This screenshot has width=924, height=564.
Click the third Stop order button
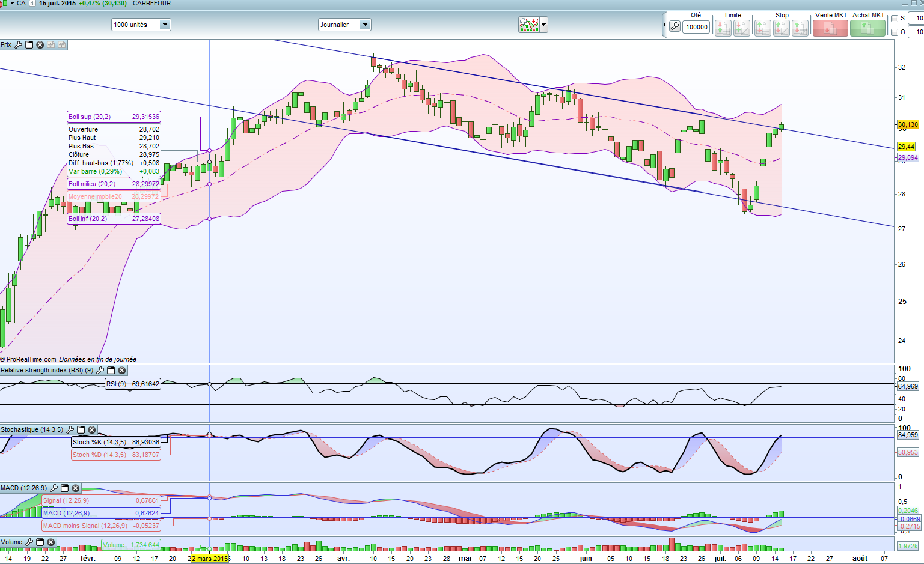coord(800,28)
